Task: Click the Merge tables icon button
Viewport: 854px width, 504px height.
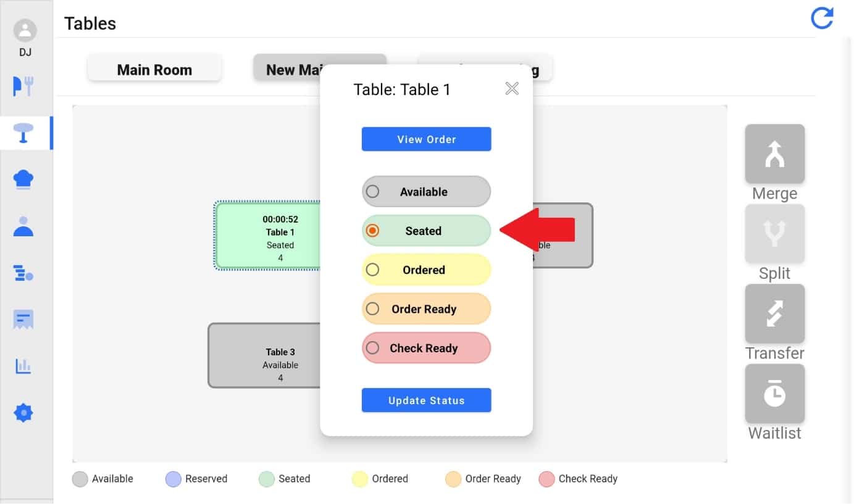Action: [774, 154]
